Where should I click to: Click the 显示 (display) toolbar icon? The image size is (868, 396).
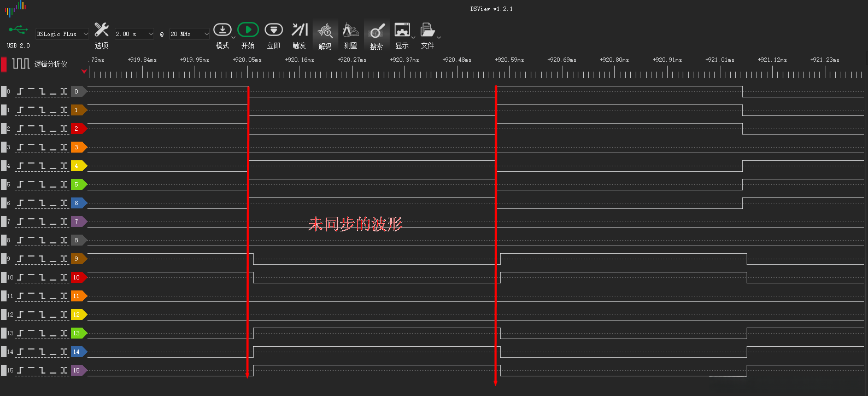coord(402,30)
